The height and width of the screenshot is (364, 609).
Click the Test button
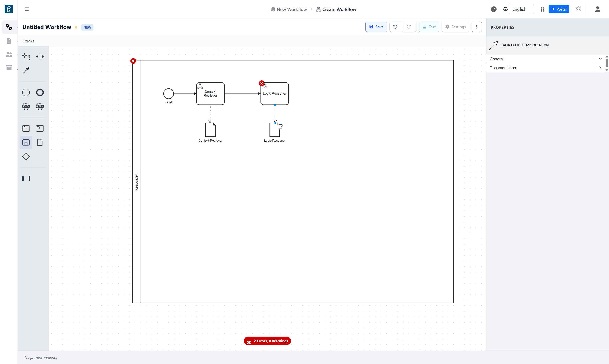(429, 27)
